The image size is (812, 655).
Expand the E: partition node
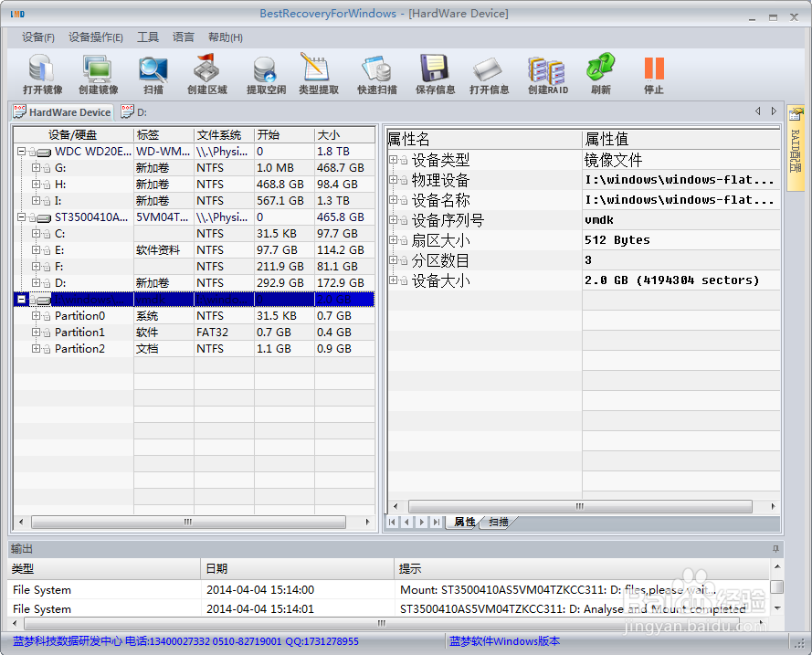(36, 250)
